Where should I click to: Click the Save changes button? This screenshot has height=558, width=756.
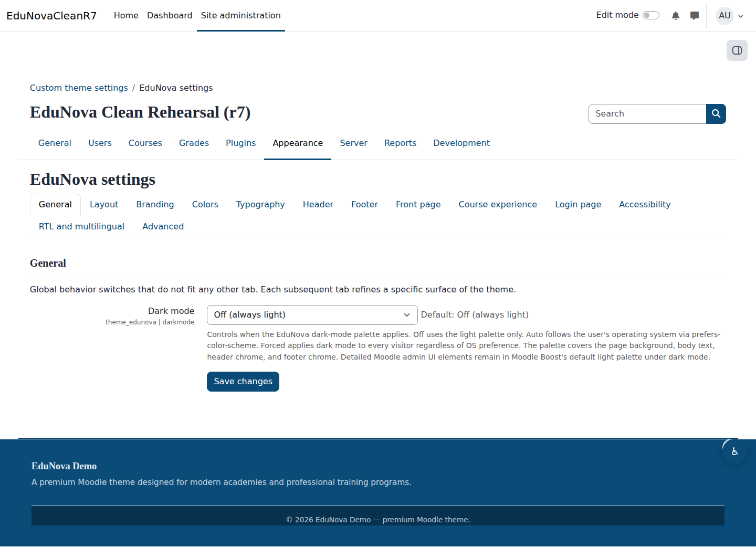(243, 382)
